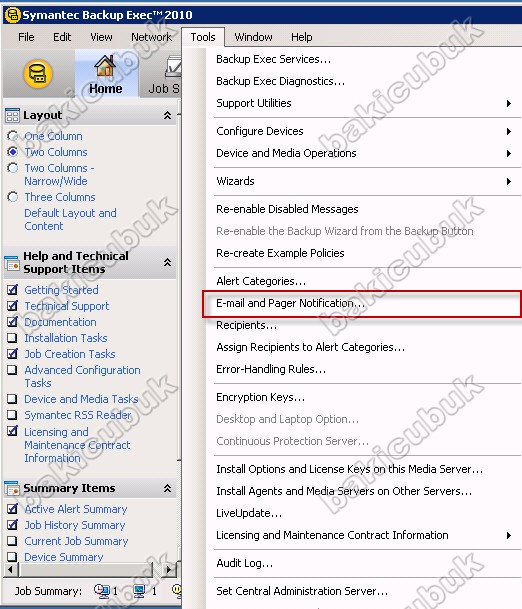This screenshot has width=522, height=609.
Task: Collapse Help and Technical Support Items chevron
Action: click(x=167, y=263)
